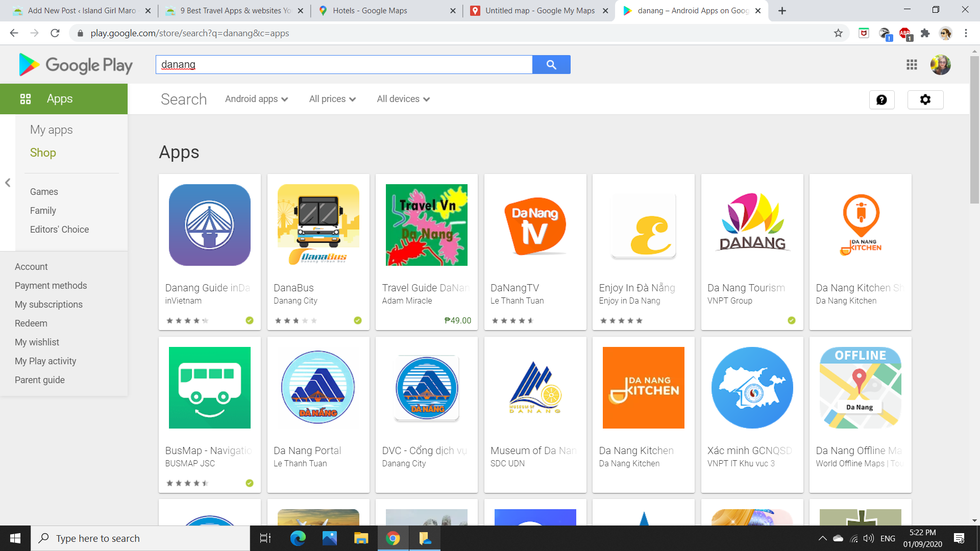This screenshot has height=551, width=980.
Task: Open Xác minh GCNQSD app icon
Action: (752, 388)
